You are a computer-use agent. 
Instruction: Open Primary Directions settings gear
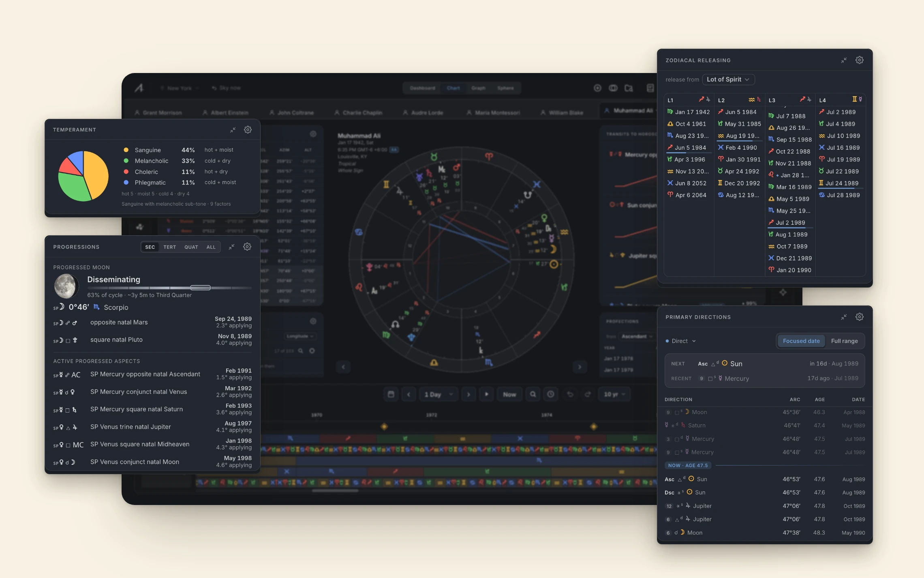point(860,317)
